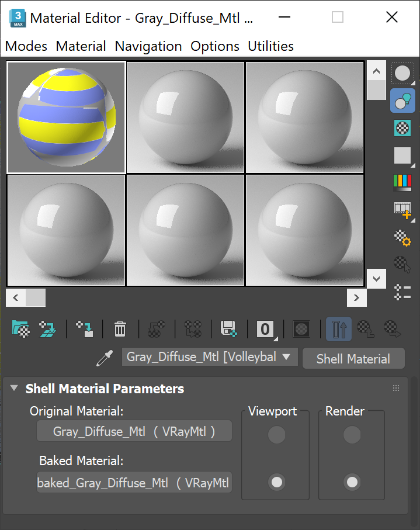Click the Sample UV Tiling icon
The width and height of the screenshot is (420, 530).
pyautogui.click(x=402, y=155)
